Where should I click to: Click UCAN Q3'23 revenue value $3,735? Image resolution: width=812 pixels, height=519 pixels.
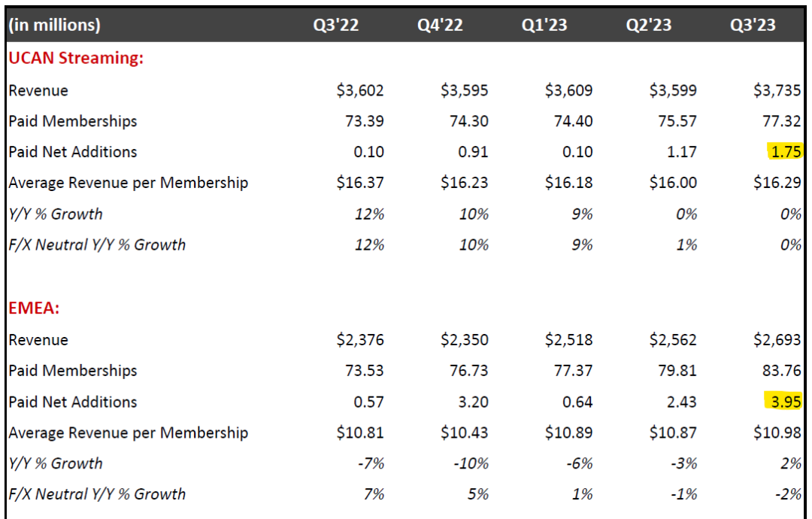pyautogui.click(x=777, y=90)
